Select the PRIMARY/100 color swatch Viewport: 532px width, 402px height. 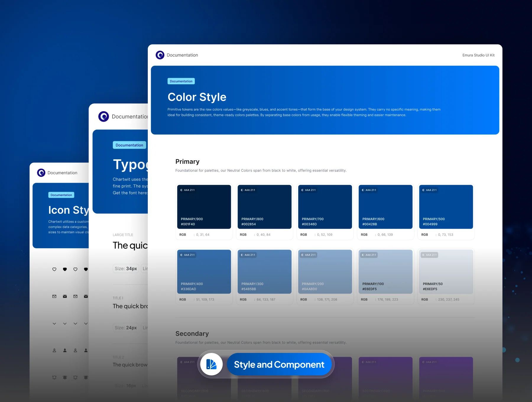point(385,272)
